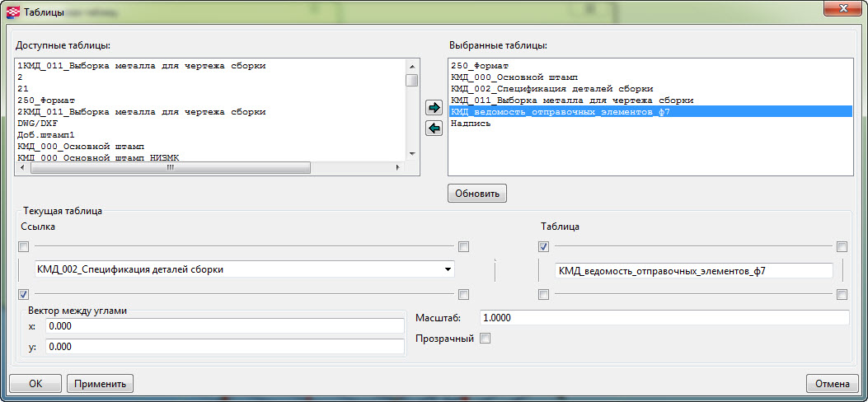Click the right arrow to add table
Image resolution: width=868 pixels, height=402 pixels.
434,108
